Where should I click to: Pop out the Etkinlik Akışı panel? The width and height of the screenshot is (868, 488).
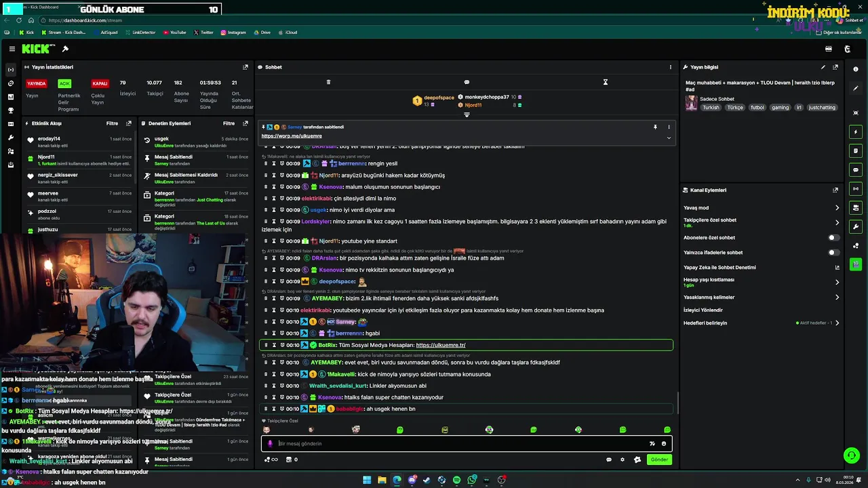click(x=129, y=123)
